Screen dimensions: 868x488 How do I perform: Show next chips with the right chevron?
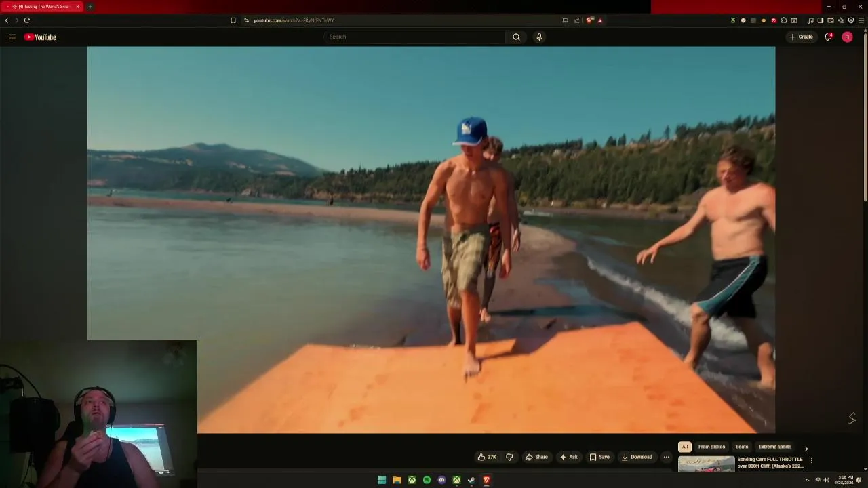coord(806,448)
